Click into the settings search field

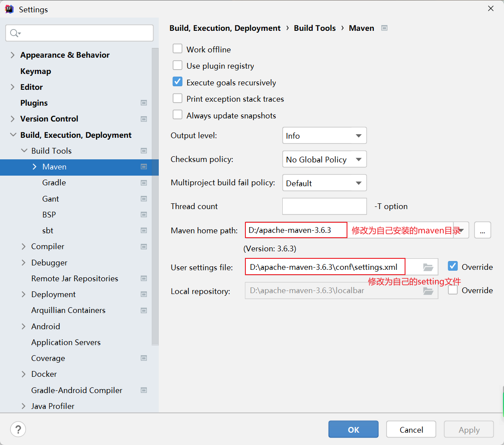point(80,33)
